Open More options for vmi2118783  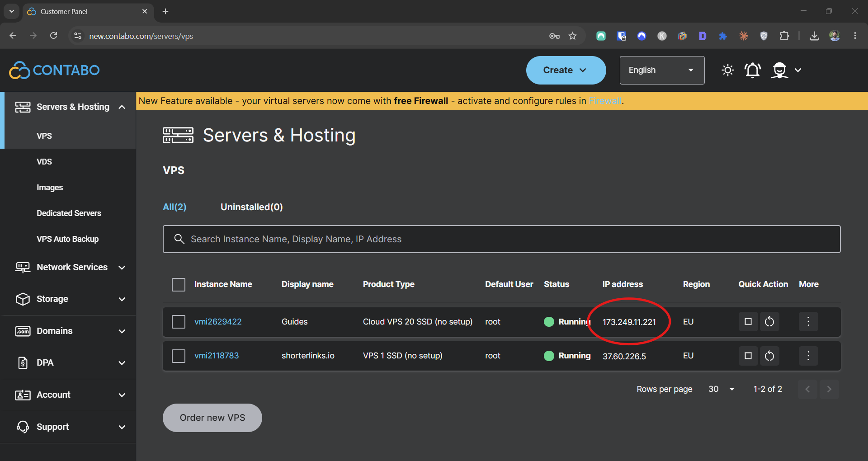808,356
